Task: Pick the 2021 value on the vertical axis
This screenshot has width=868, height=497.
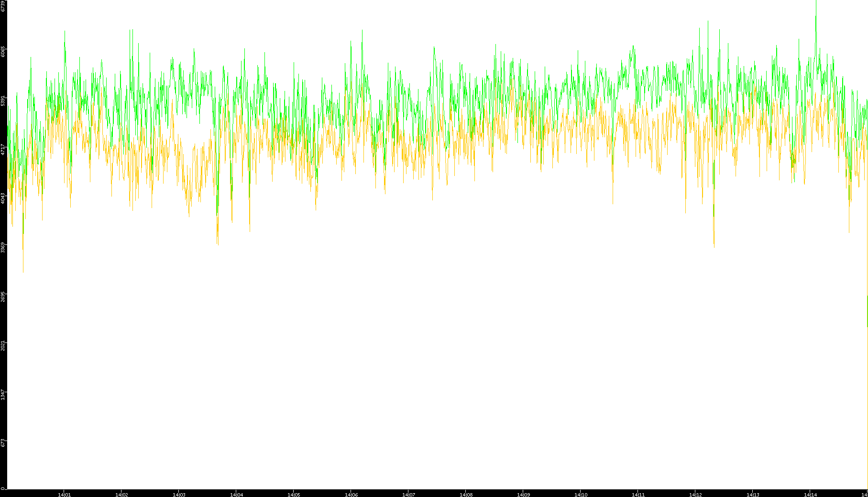Action: click(3, 345)
